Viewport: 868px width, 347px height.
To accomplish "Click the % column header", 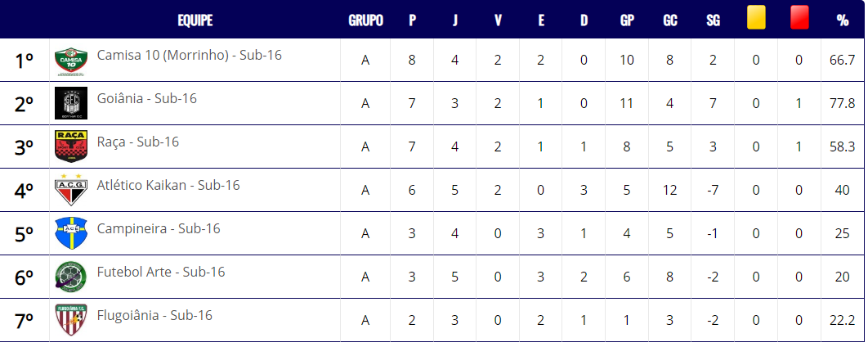I will point(843,20).
